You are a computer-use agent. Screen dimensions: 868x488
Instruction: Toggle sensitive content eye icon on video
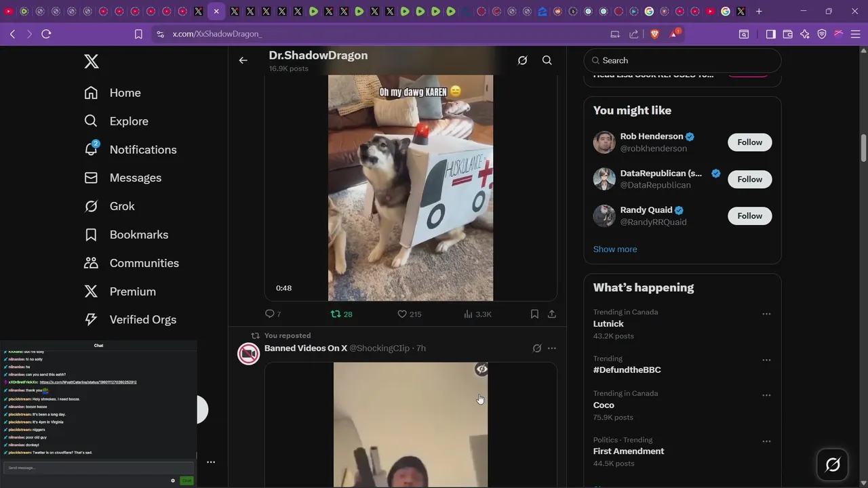click(481, 369)
